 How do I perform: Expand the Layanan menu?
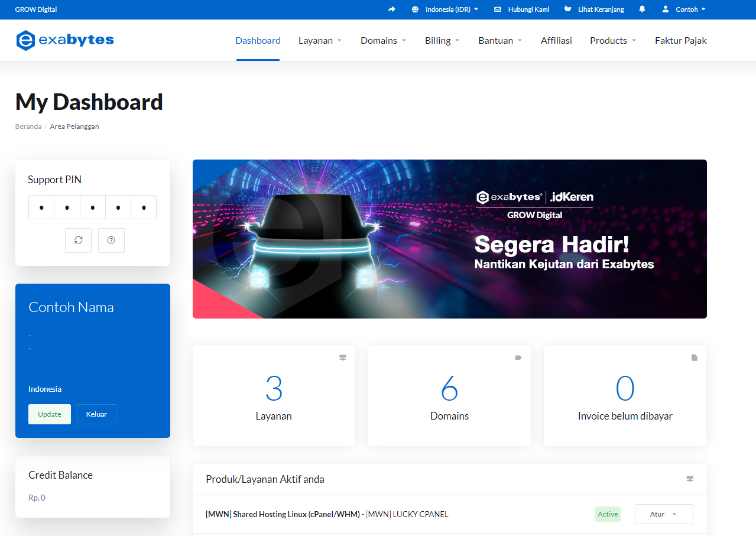(x=320, y=40)
